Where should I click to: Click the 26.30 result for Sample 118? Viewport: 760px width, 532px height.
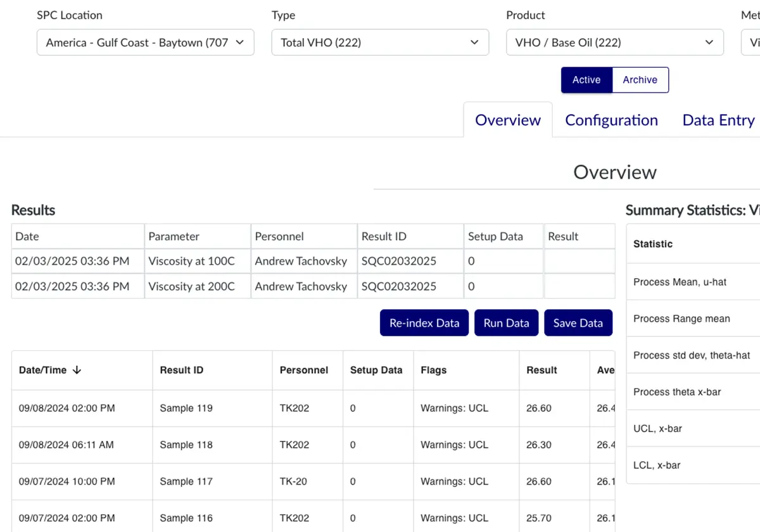539,445
